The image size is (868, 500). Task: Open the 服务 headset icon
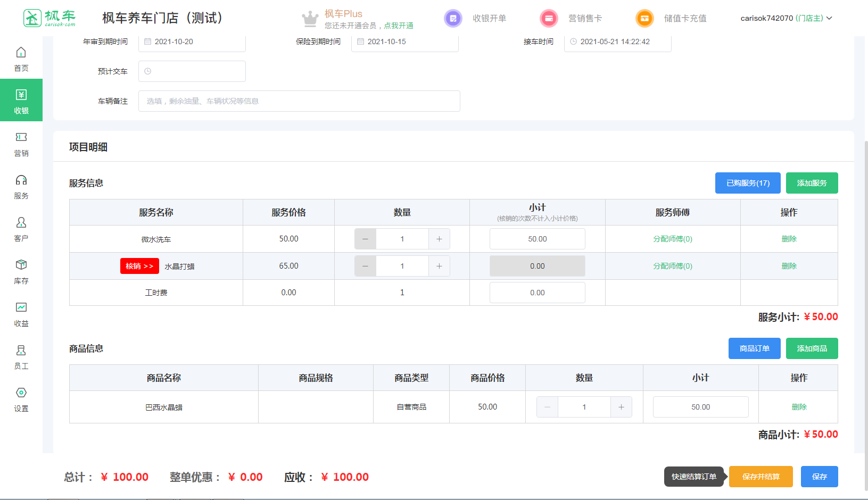(x=21, y=180)
